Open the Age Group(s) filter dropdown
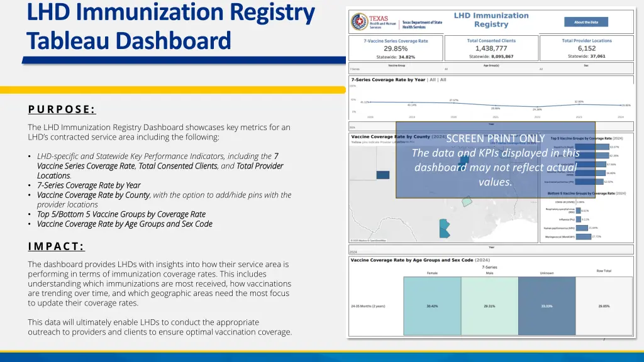This screenshot has height=362, width=644. (x=491, y=68)
